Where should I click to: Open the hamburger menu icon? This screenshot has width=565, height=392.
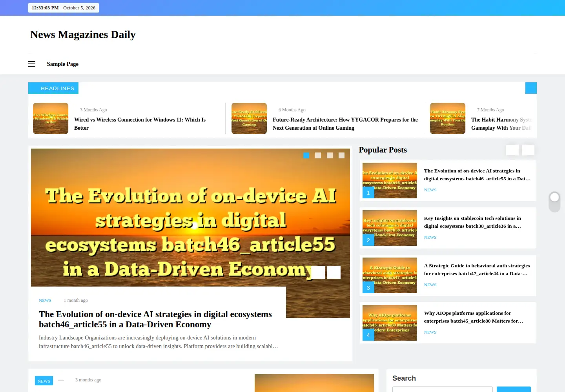pyautogui.click(x=32, y=64)
